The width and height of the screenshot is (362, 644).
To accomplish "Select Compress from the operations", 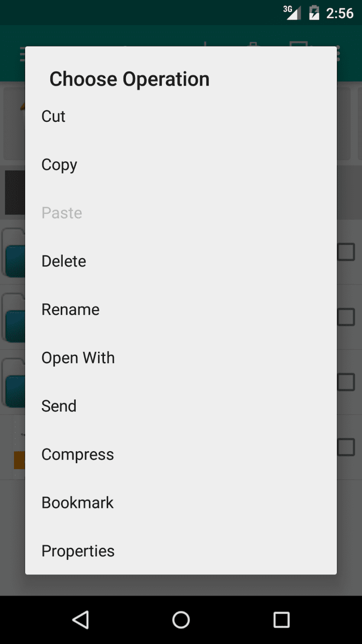I will point(78,455).
